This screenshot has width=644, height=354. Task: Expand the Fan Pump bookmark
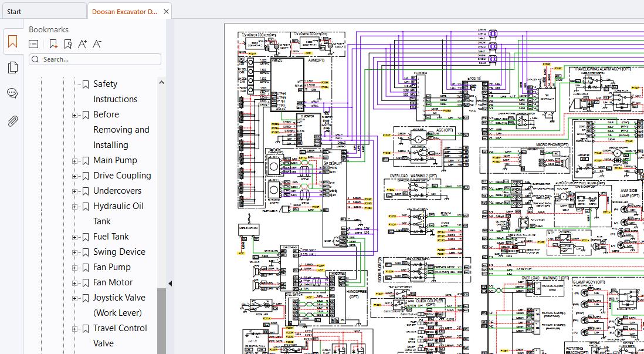coord(74,268)
